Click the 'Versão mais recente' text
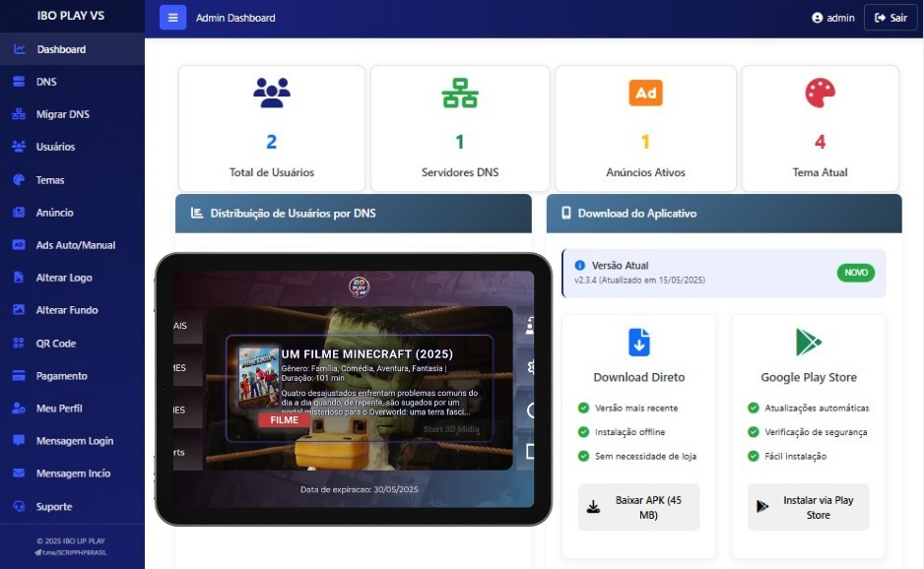 tap(636, 409)
